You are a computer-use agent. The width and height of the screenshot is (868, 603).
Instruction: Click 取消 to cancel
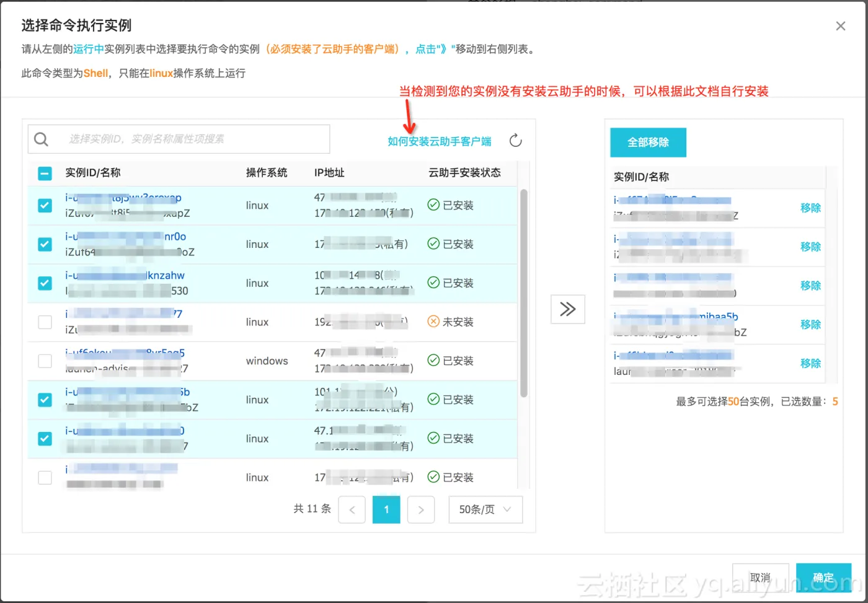tap(761, 578)
